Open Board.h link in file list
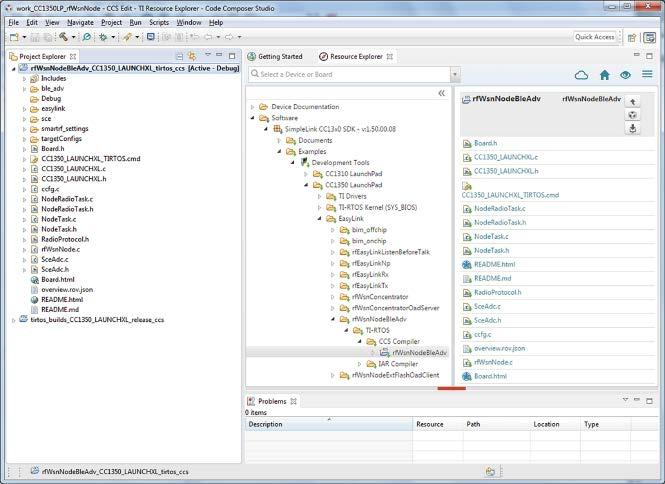The image size is (665, 484). click(486, 143)
